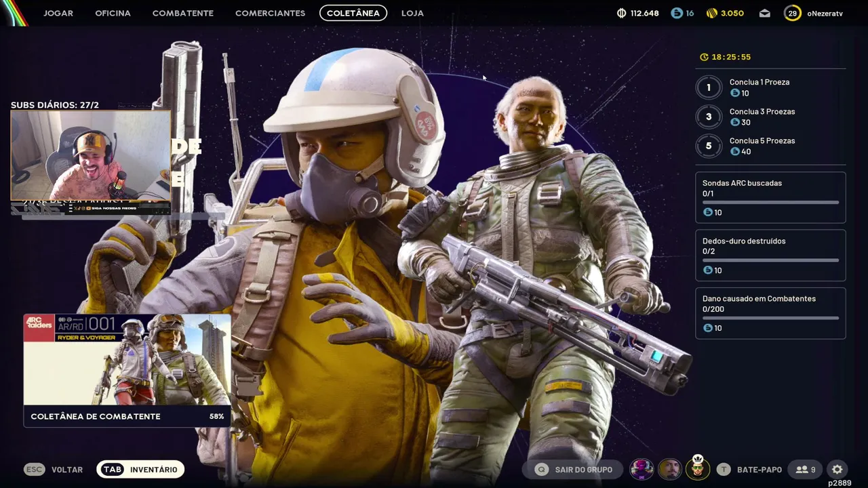Open the mail inbox envelope icon
868x488 pixels.
coord(765,13)
